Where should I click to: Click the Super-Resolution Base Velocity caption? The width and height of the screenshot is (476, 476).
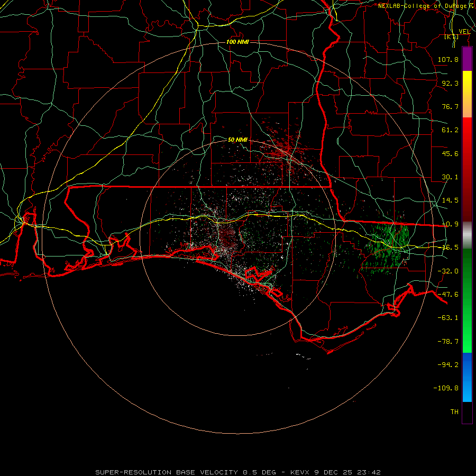coord(238,472)
